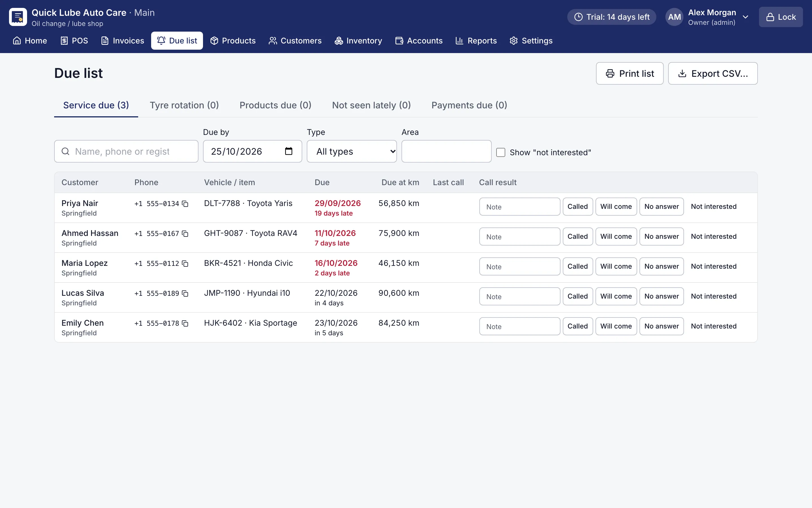This screenshot has width=812, height=508.
Task: Open the Reports page
Action: coord(476,41)
